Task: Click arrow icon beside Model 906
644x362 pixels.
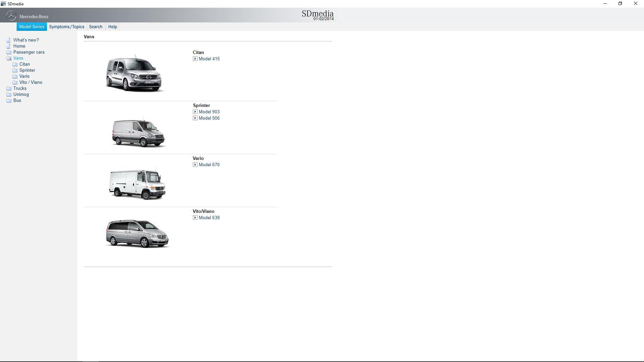Action: [195, 118]
